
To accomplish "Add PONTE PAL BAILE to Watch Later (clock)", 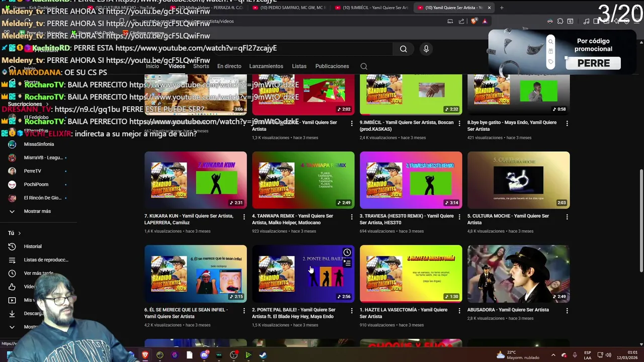I will point(347,252).
